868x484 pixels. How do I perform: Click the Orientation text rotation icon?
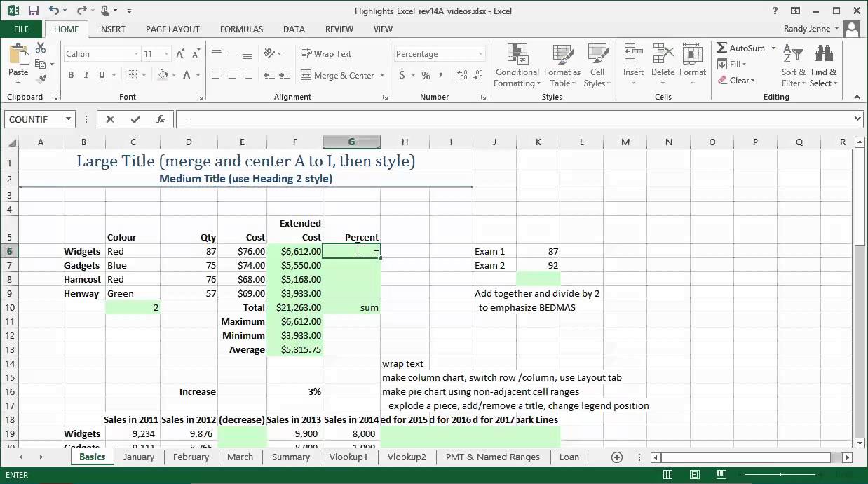271,53
